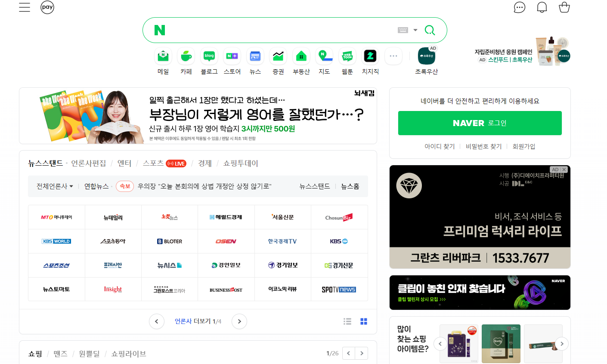This screenshot has width=607, height=364.
Task: Open the notifications bell icon
Action: [x=542, y=7]
